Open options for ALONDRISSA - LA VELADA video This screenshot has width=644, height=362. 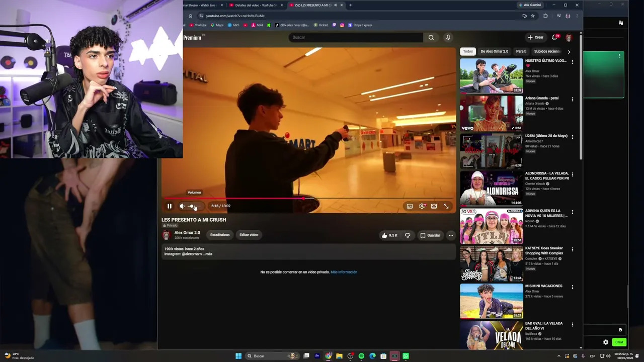572,174
